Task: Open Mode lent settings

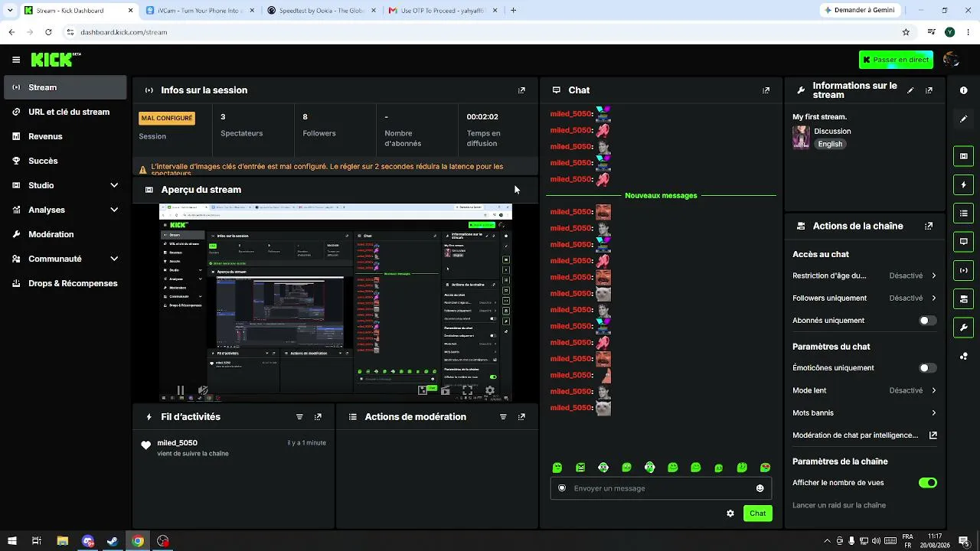Action: [x=864, y=390]
